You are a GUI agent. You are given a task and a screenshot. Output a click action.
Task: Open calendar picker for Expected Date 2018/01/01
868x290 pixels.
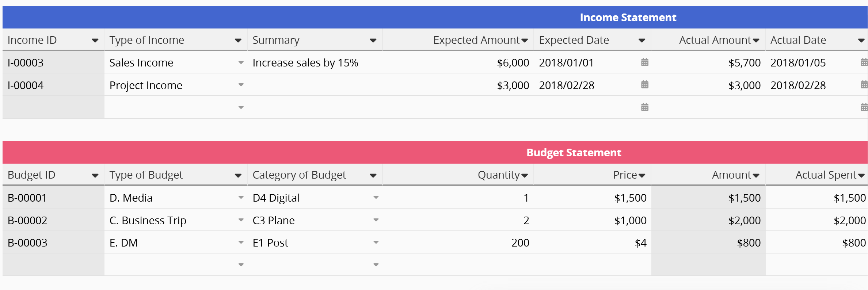point(645,62)
